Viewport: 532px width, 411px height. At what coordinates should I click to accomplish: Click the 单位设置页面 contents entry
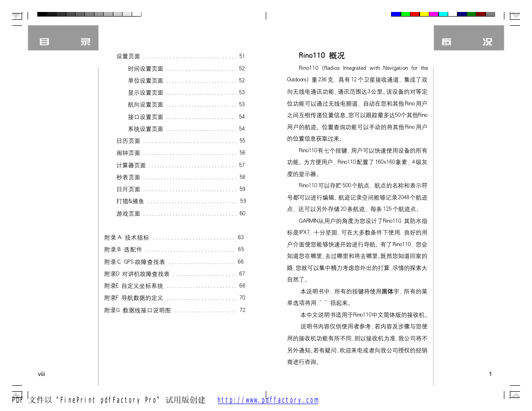186,81
